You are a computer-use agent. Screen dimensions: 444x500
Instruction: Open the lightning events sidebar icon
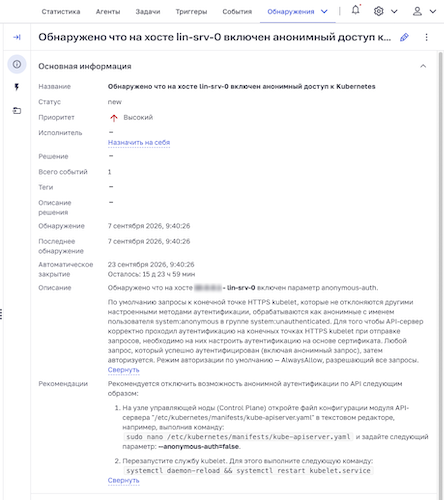coord(17,87)
